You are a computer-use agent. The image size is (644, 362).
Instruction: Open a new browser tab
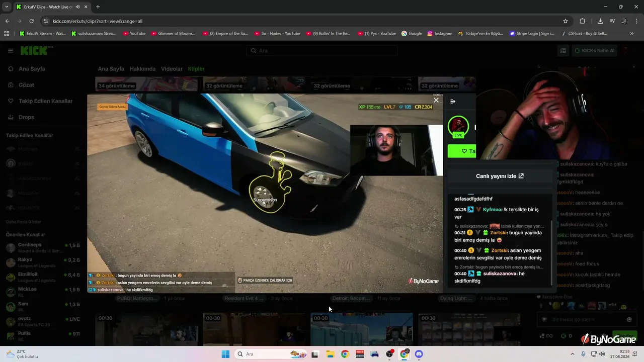(98, 7)
